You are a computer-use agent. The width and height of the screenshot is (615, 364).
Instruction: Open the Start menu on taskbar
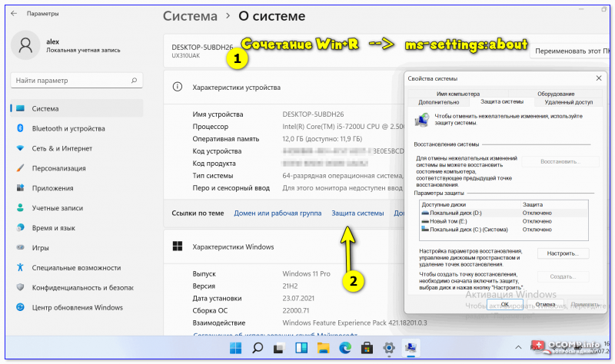coord(236,348)
